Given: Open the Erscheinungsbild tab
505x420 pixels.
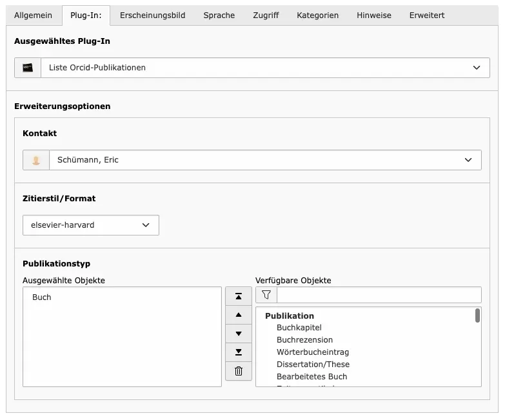Looking at the screenshot, I should tap(152, 15).
